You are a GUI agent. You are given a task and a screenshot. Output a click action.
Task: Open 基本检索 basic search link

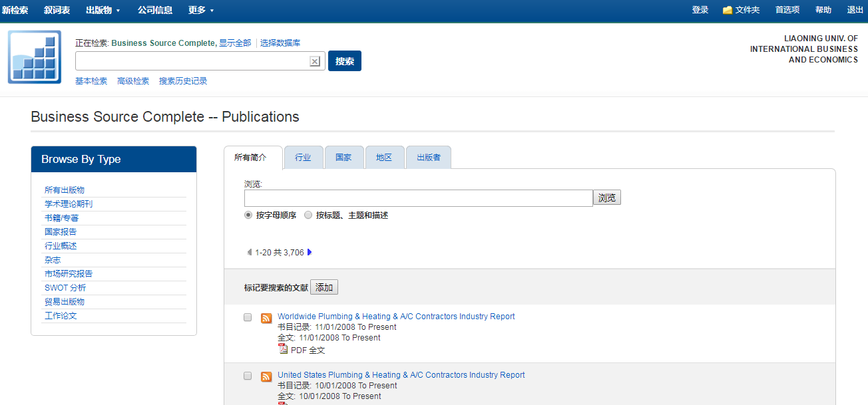[x=91, y=81]
